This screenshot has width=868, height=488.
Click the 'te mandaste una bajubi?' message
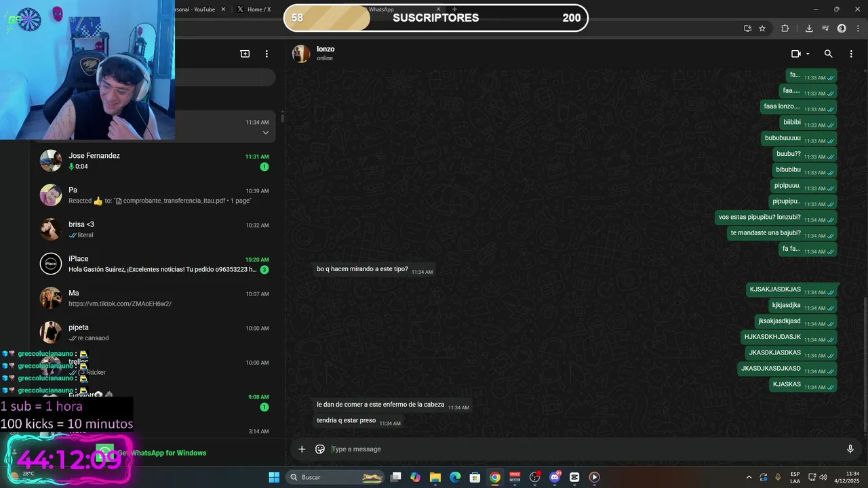781,233
